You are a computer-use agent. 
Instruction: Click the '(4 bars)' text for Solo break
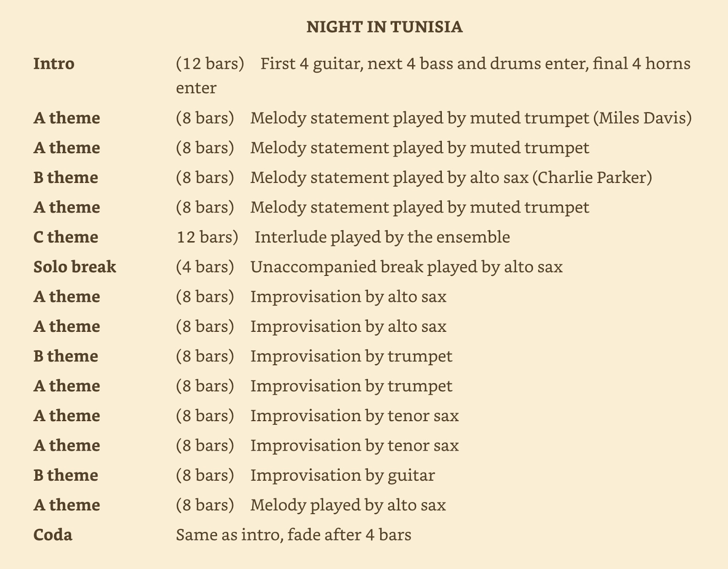(205, 267)
